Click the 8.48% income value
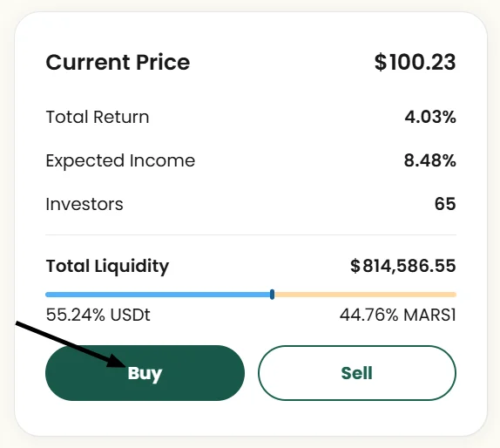This screenshot has width=500, height=448. point(429,160)
